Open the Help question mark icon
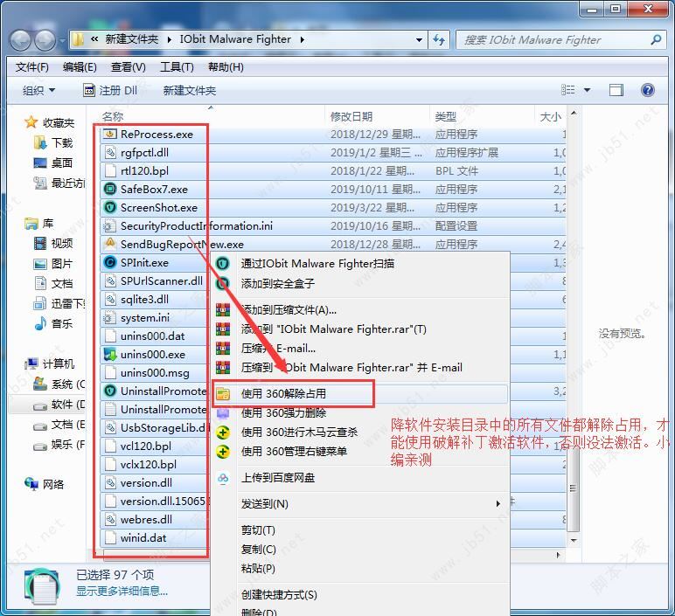Screen dimensions: 675x616 [647, 90]
